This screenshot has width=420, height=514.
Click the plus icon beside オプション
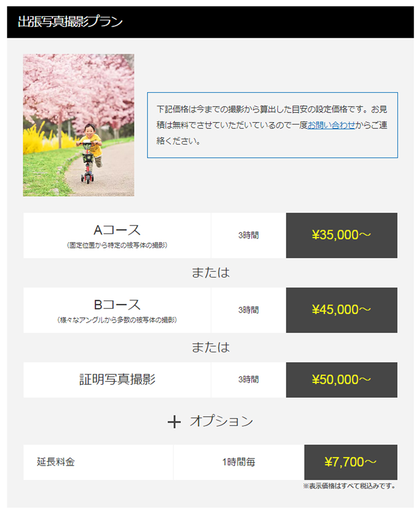(174, 422)
